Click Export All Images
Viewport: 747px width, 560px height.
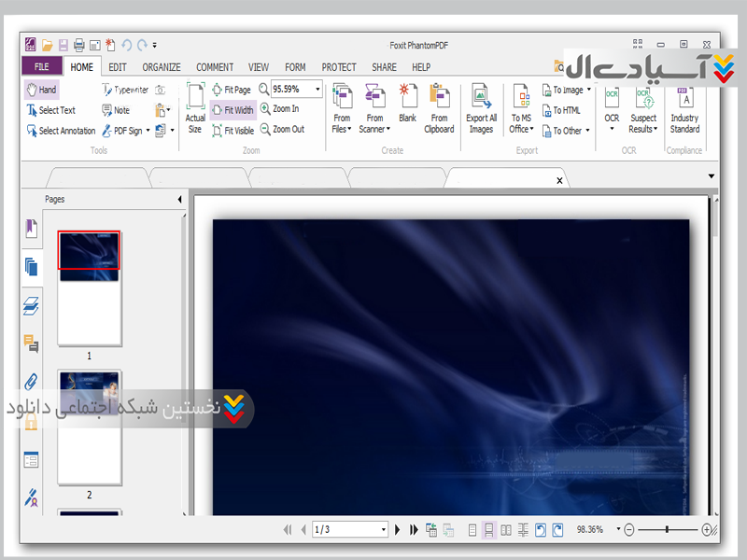pyautogui.click(x=481, y=107)
